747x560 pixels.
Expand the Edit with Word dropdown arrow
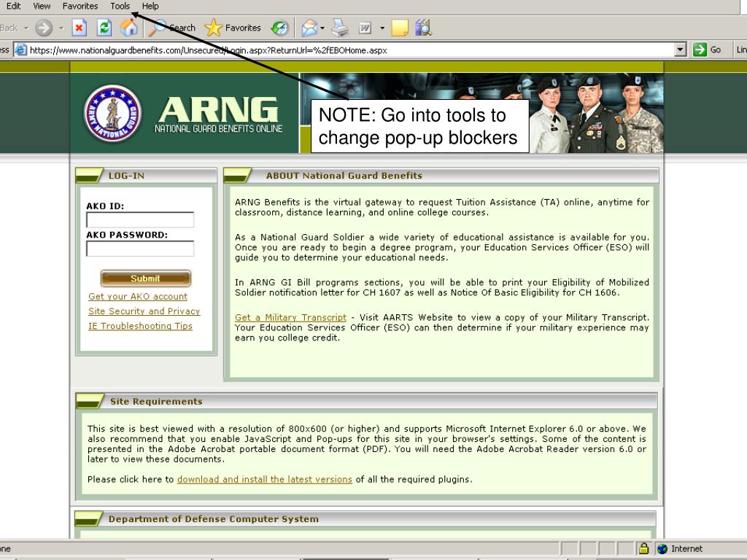click(x=382, y=28)
